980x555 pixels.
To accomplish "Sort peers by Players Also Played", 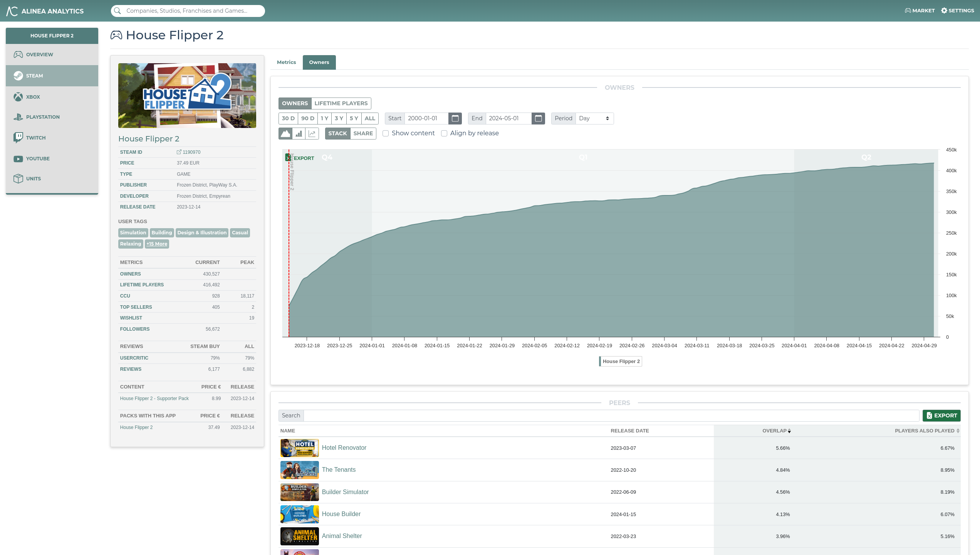I will point(926,431).
